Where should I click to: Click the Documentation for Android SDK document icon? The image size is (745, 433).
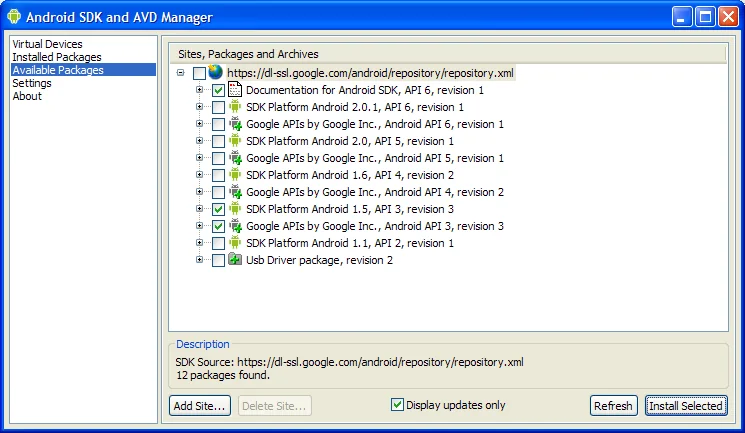coord(236,90)
